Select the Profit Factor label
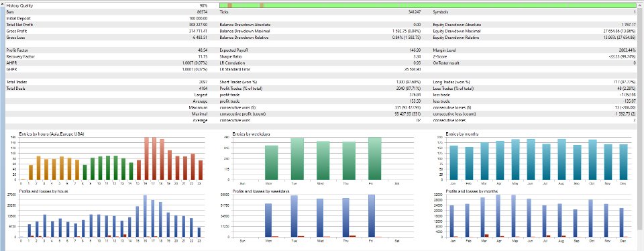 (x=17, y=50)
